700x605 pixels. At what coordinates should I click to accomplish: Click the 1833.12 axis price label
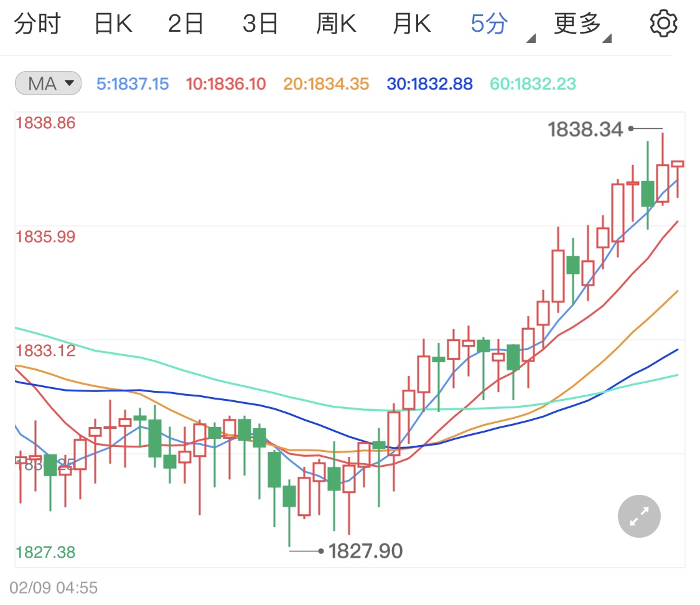tap(45, 351)
